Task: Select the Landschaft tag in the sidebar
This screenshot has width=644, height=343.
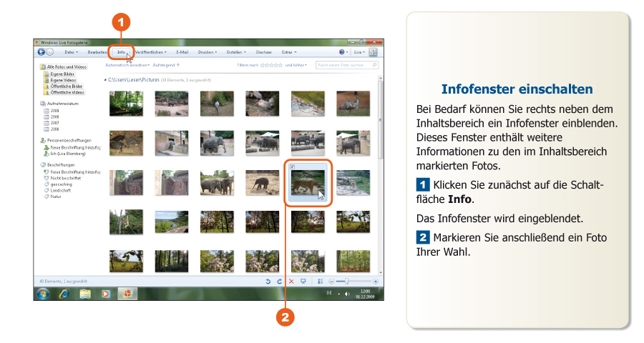Action: (60, 190)
